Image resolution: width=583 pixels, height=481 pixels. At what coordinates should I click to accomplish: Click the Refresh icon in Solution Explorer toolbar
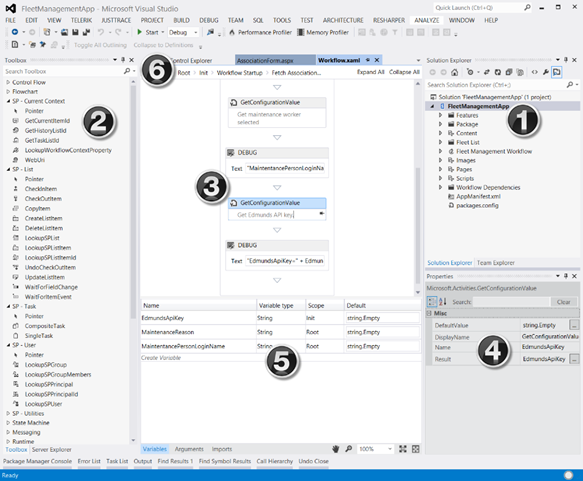point(497,72)
